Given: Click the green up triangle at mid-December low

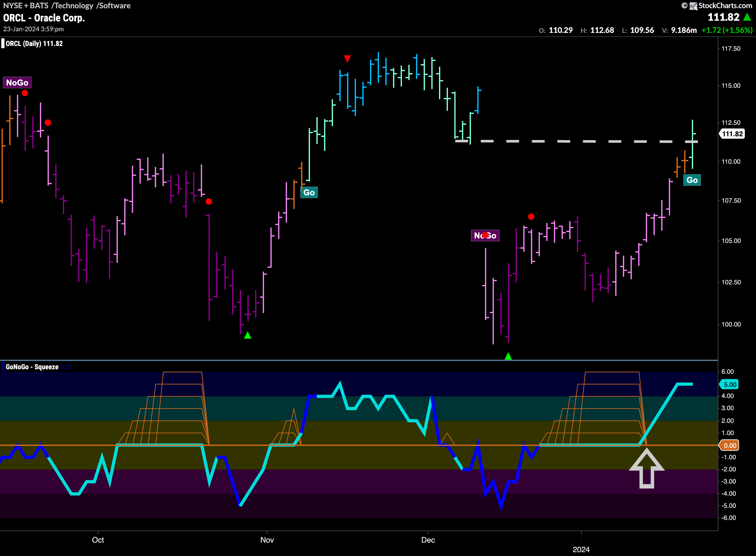Looking at the screenshot, I should click(508, 356).
